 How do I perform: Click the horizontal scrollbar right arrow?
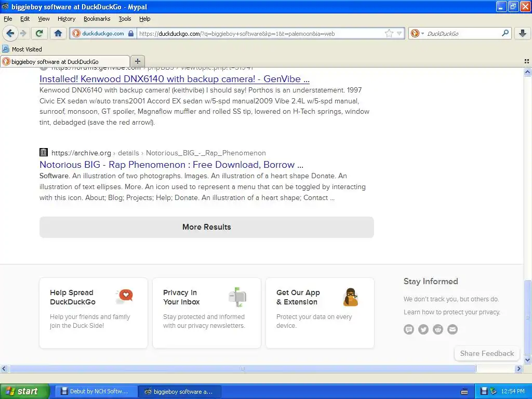coord(518,368)
